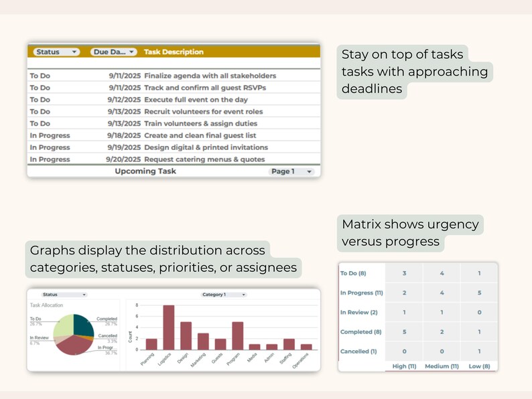Click the Medium (11) matrix column label

click(x=442, y=366)
